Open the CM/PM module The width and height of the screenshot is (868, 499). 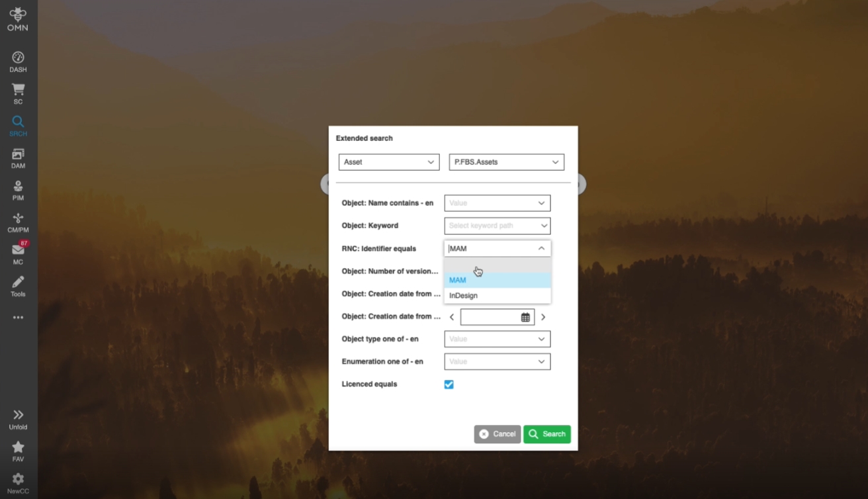coord(18,222)
